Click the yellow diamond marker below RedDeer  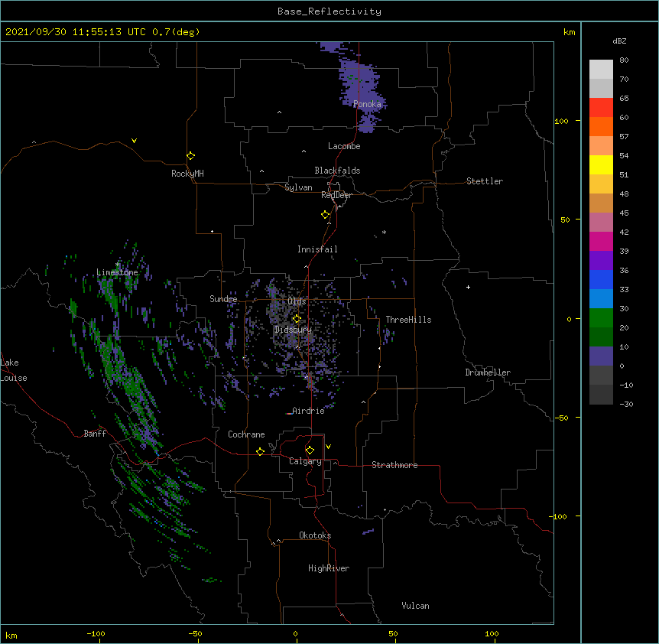click(x=325, y=215)
